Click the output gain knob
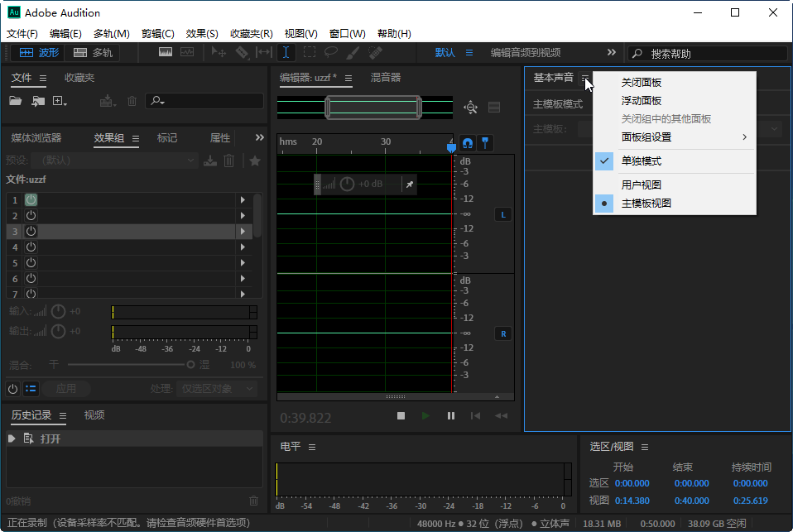 [58, 331]
